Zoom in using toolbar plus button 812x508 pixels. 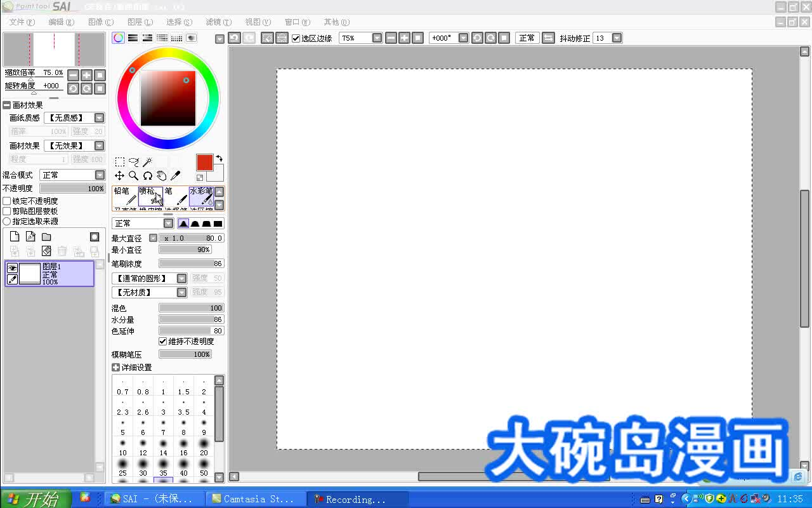pos(404,38)
